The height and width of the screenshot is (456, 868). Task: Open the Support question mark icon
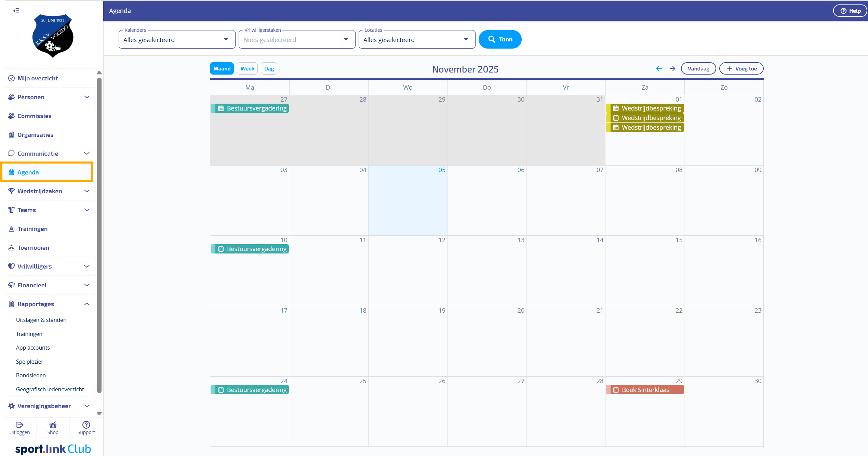point(86,425)
